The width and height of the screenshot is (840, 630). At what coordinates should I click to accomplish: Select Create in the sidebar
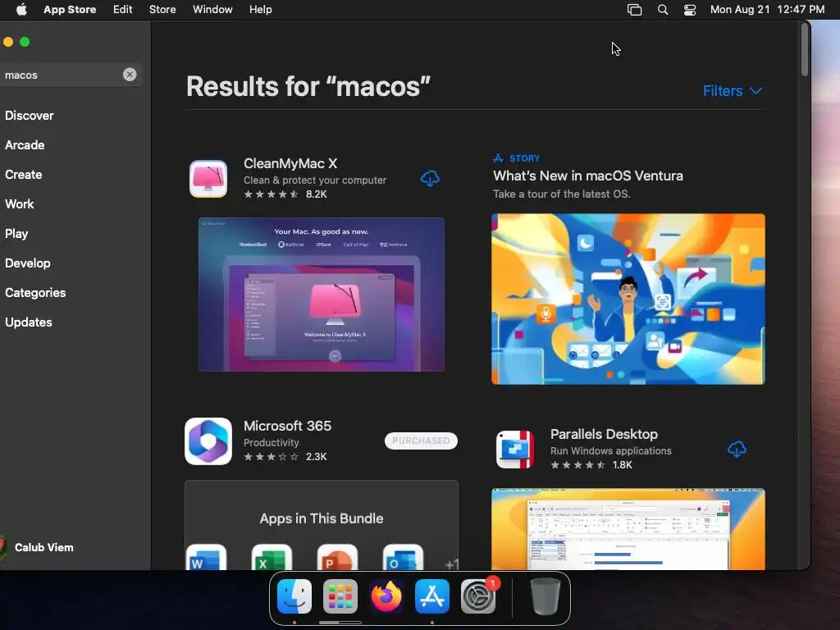[24, 175]
